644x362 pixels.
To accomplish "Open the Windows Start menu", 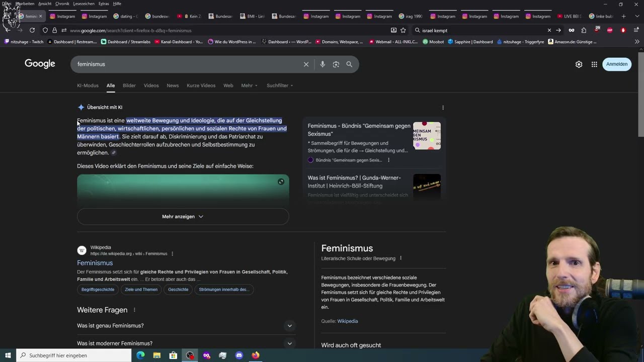I will pos(8,355).
